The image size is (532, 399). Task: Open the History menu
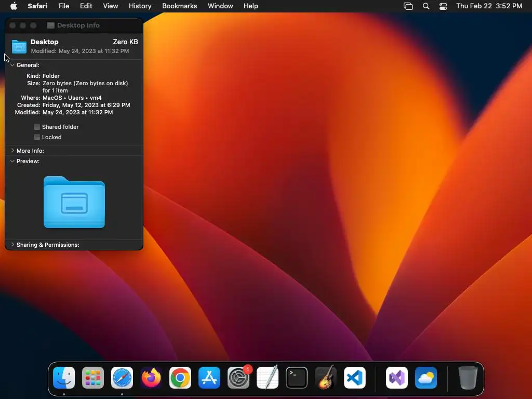140,6
